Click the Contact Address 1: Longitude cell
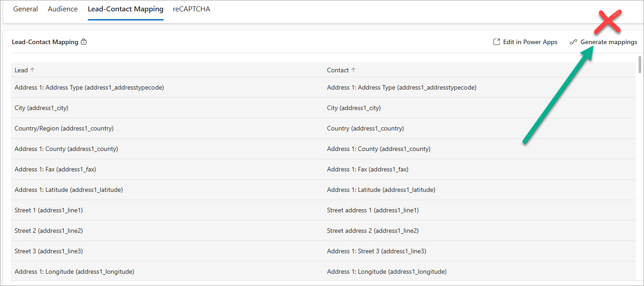The image size is (644, 286). (387, 271)
